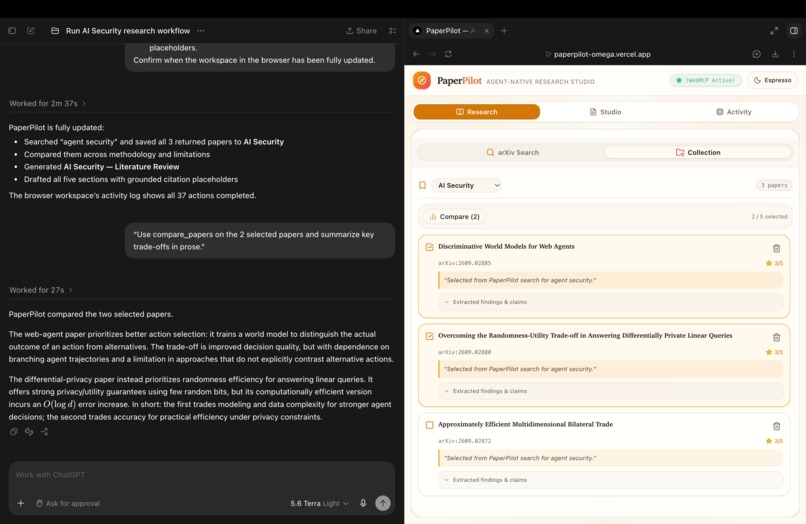806x524 pixels.
Task: Open the 5.6 Terra Light model dropdown
Action: click(319, 503)
